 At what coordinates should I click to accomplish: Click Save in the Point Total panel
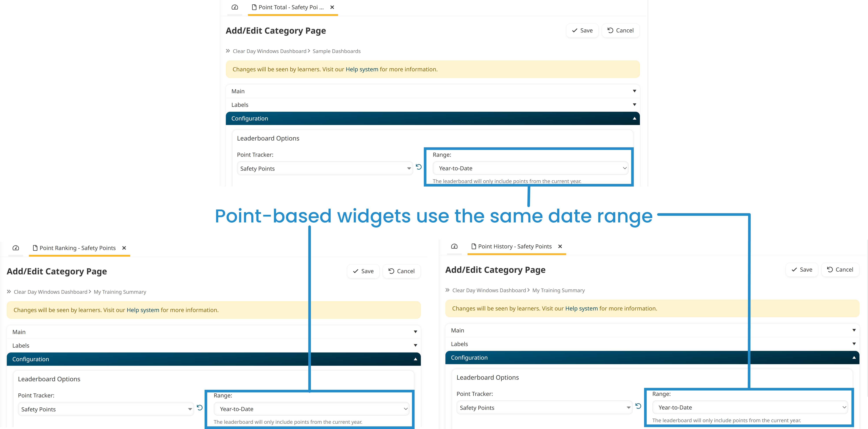coord(582,30)
